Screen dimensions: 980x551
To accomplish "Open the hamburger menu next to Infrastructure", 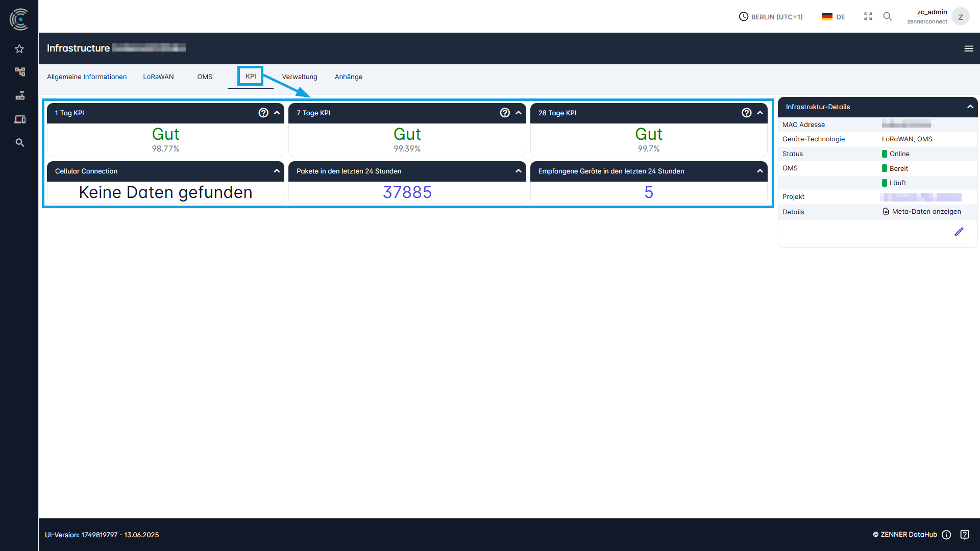I will pos(968,48).
